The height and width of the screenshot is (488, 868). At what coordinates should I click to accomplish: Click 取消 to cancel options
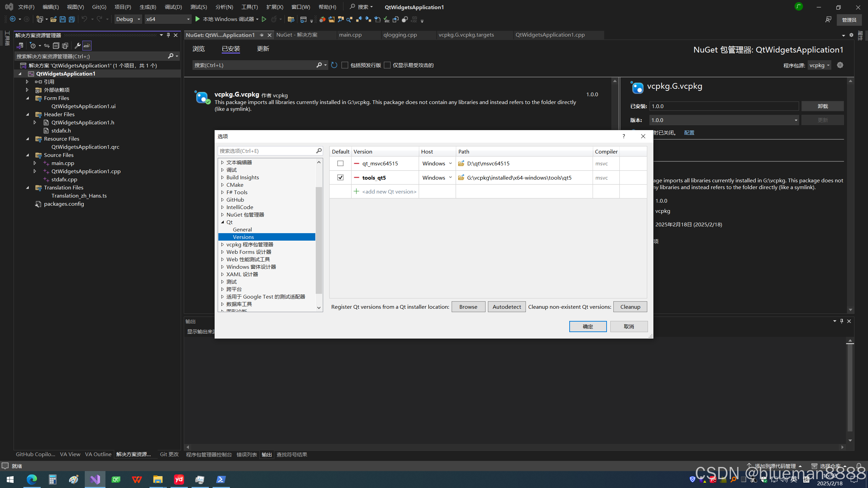tap(629, 326)
